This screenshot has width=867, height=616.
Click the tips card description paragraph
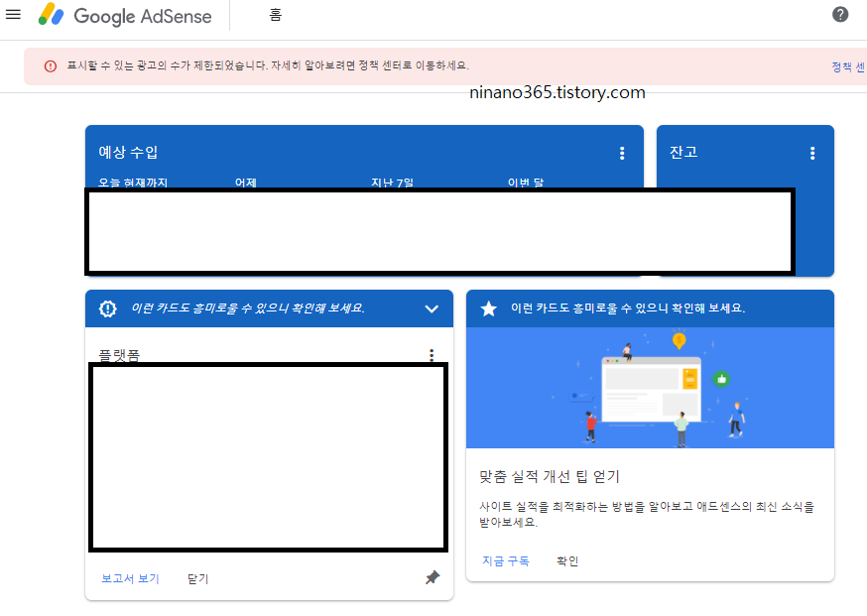[647, 514]
